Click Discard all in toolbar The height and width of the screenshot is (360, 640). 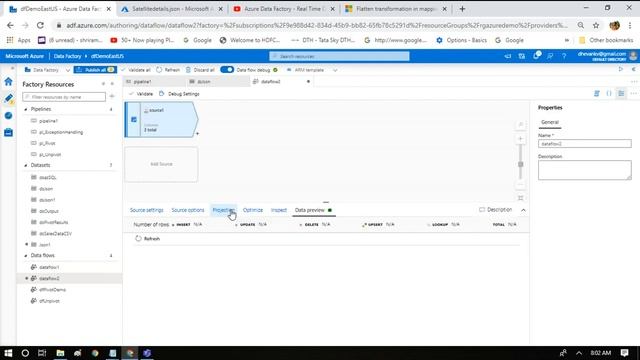click(x=200, y=70)
